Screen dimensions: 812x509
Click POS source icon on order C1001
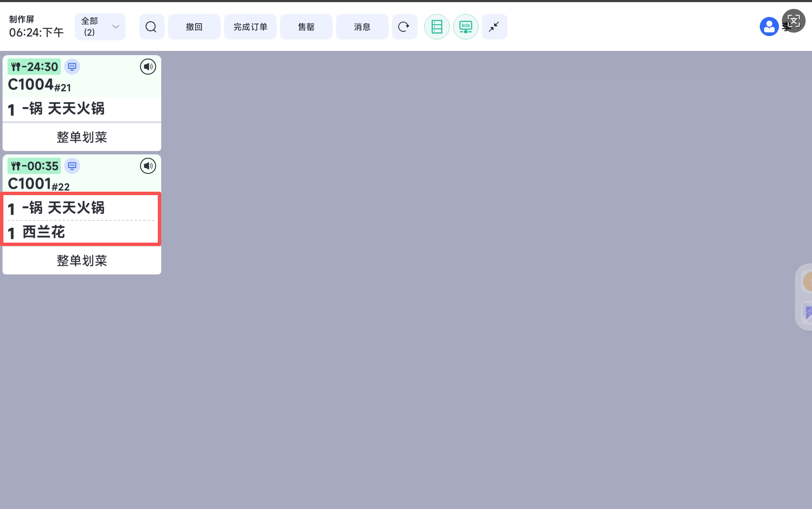pos(72,166)
